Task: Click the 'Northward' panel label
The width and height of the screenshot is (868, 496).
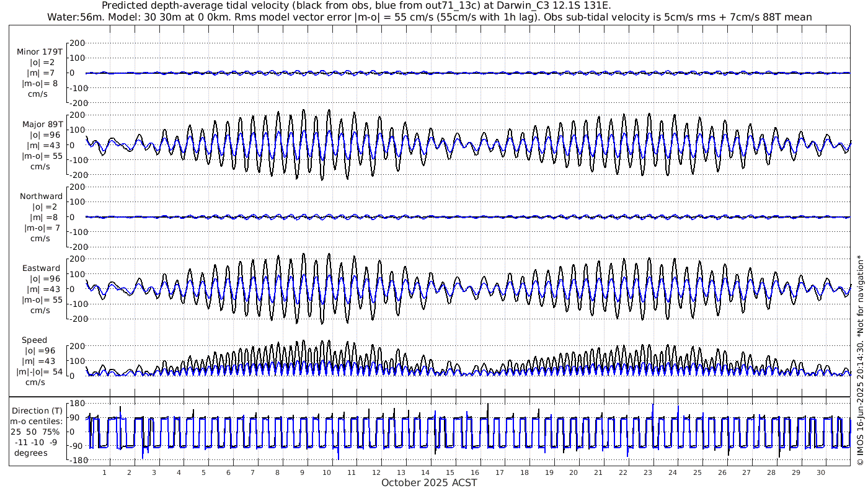Action: coord(41,197)
